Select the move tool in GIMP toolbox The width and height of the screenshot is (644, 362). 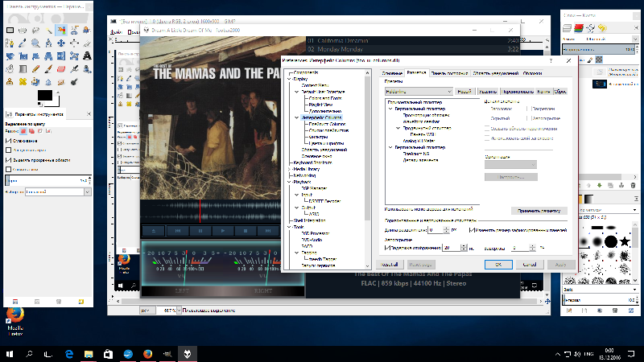[61, 43]
